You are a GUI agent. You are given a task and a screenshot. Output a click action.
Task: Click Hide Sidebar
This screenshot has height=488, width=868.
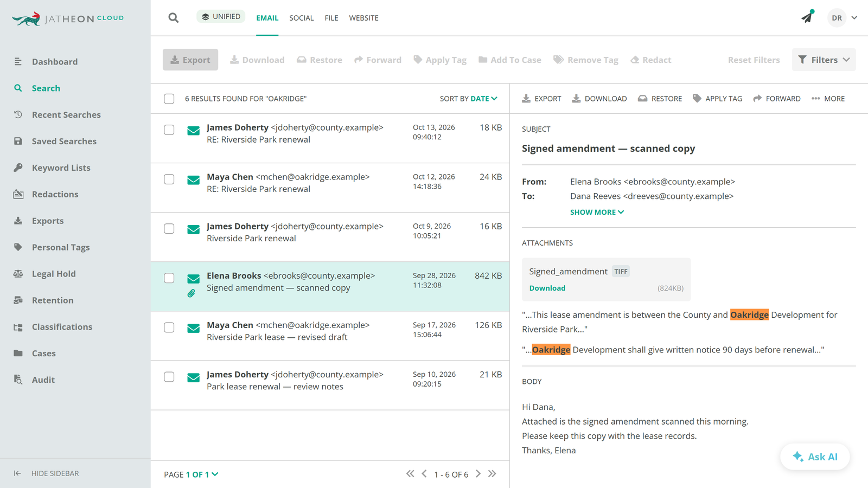pos(47,473)
